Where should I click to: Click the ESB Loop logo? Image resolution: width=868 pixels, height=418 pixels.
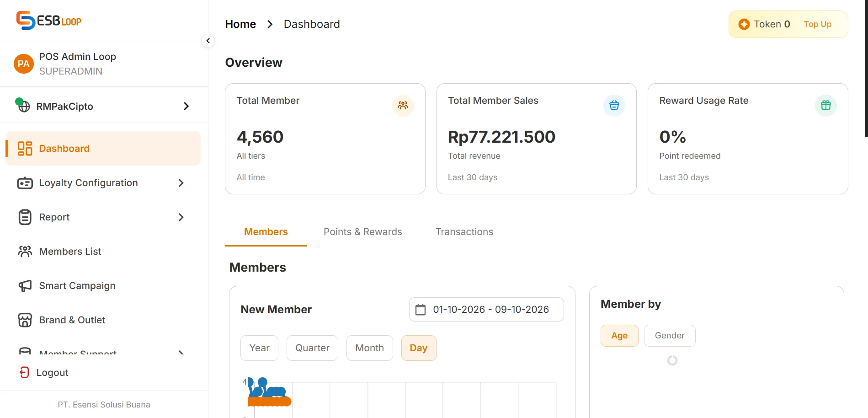[49, 21]
